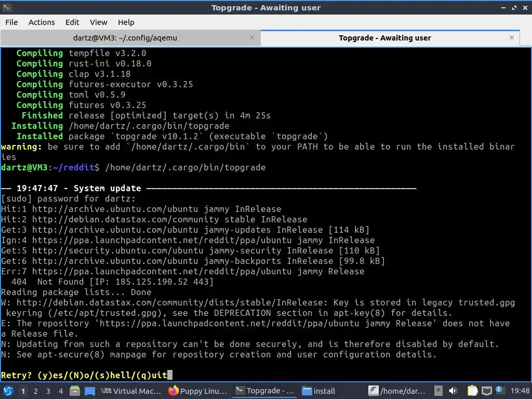Click the Retry? (y)es/(N)o/(s)hell/(q)uit prompt line

pyautogui.click(x=84, y=375)
